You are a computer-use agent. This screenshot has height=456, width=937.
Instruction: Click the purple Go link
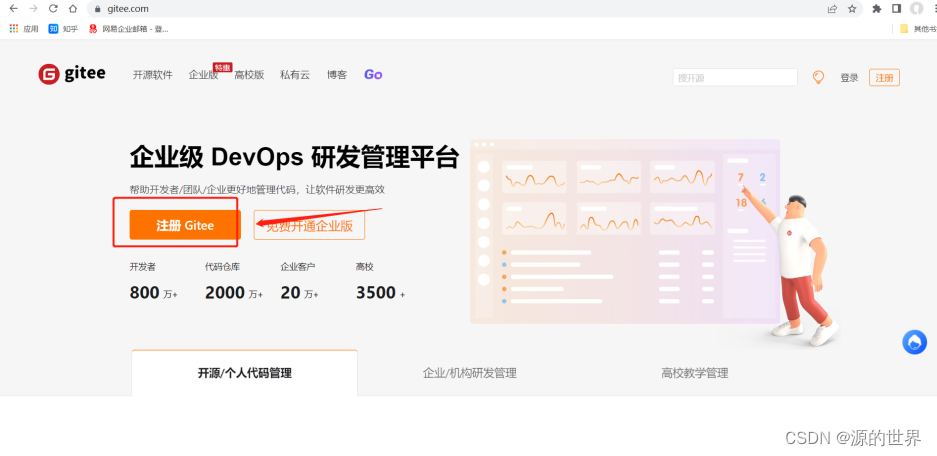pos(373,75)
